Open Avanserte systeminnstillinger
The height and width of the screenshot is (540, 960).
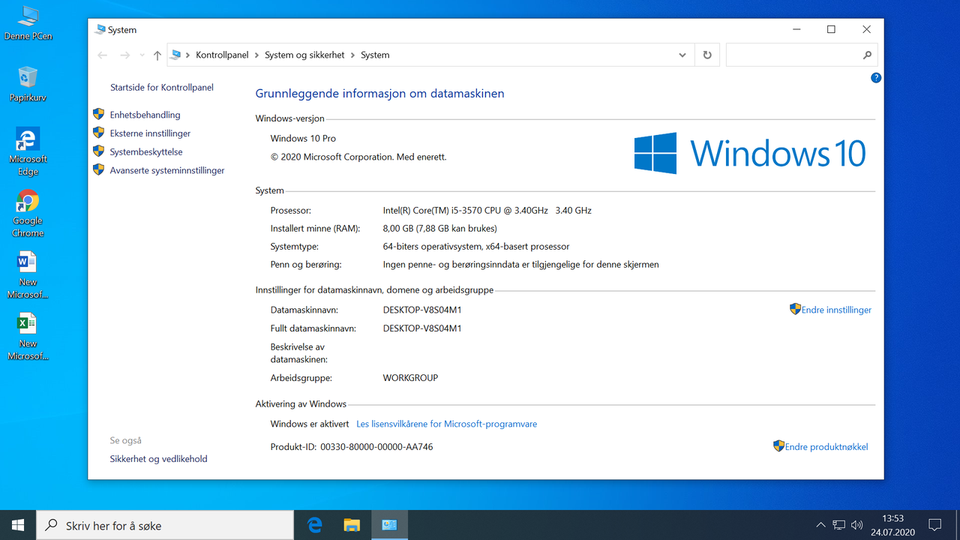[x=167, y=171]
